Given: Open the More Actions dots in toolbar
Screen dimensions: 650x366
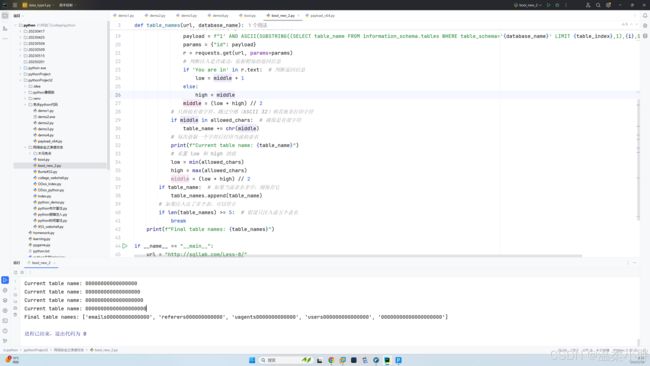Looking at the screenshot, I should tap(566, 5).
